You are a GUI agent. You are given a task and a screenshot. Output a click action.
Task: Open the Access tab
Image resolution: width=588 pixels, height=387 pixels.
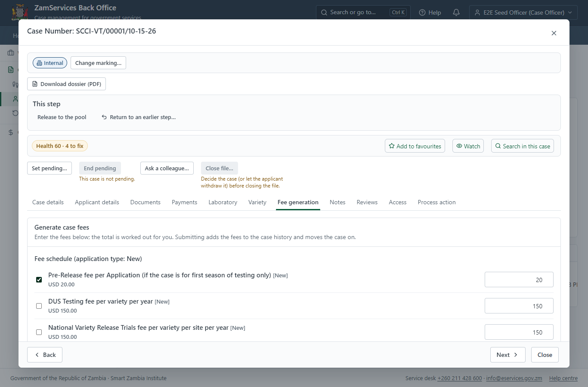pyautogui.click(x=397, y=202)
